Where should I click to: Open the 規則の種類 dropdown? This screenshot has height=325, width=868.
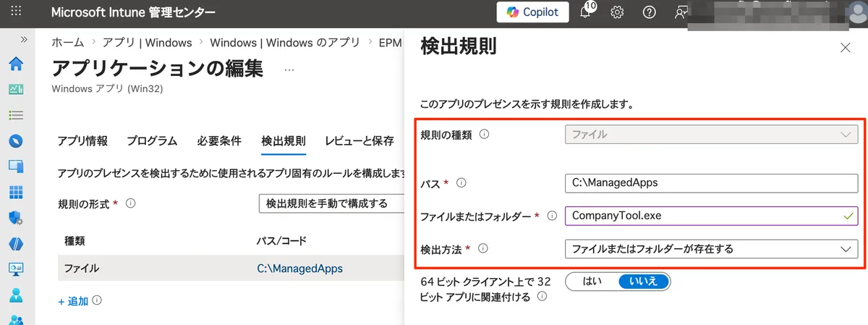(711, 135)
